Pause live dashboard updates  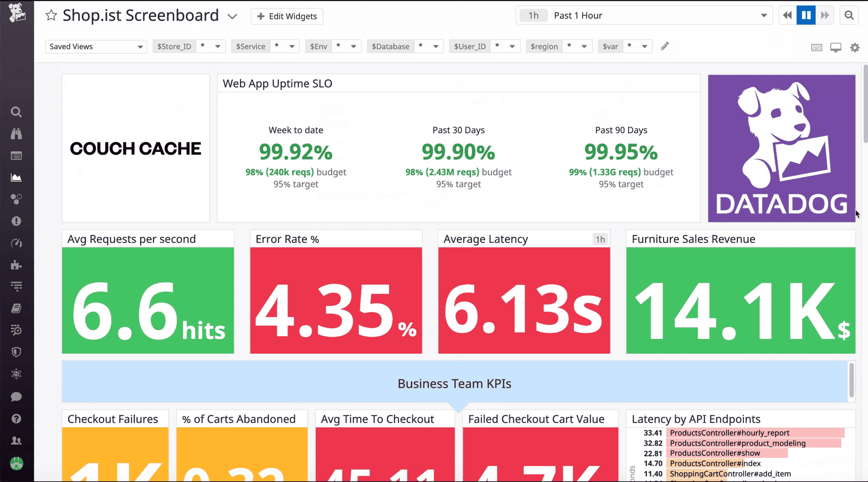tap(806, 15)
